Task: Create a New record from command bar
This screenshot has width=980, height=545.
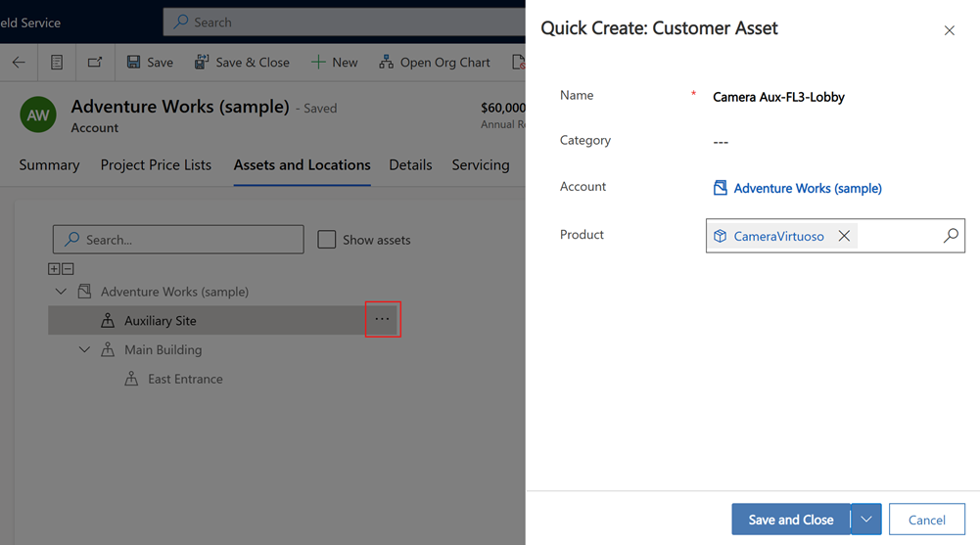Action: 335,63
